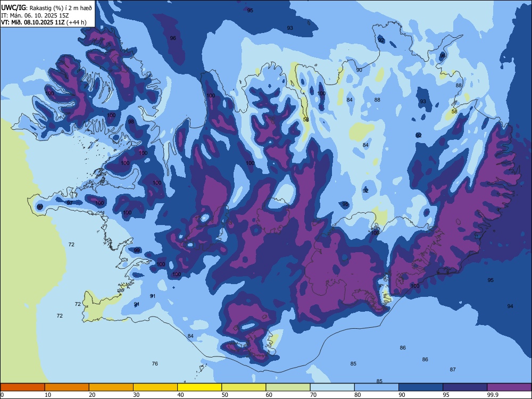Image resolution: width=532 pixels, height=399 pixels.
Task: Click the dark orange 0–10 legend swatch
Action: [x=22, y=387]
